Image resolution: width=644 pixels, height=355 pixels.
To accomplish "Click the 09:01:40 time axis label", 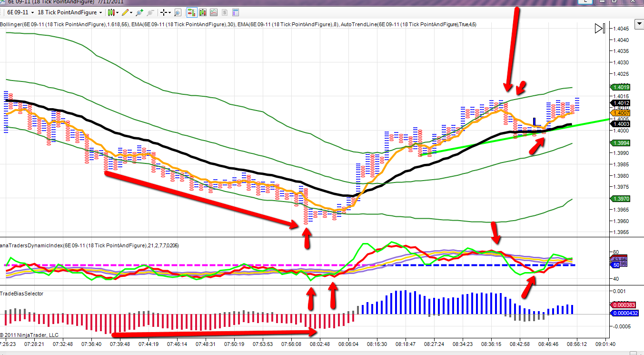I will [x=605, y=344].
